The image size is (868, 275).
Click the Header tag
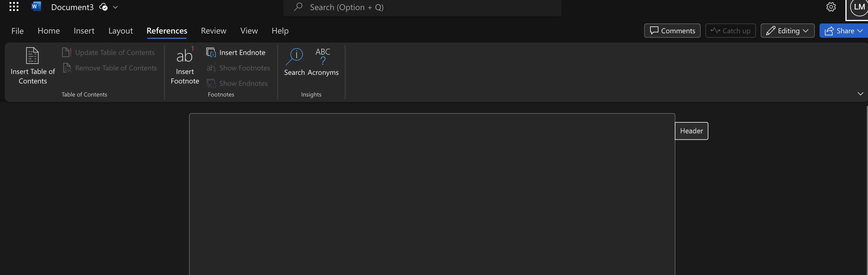(x=691, y=131)
